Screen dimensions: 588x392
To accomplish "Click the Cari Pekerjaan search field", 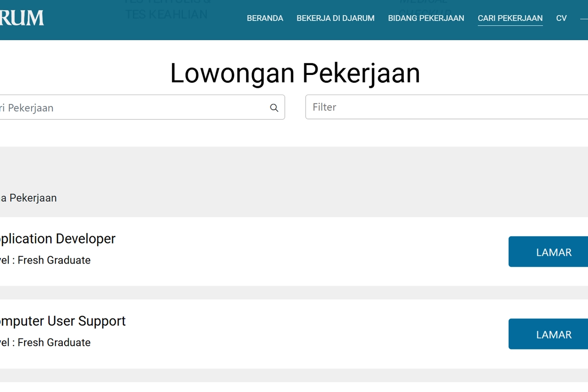I will click(122, 107).
